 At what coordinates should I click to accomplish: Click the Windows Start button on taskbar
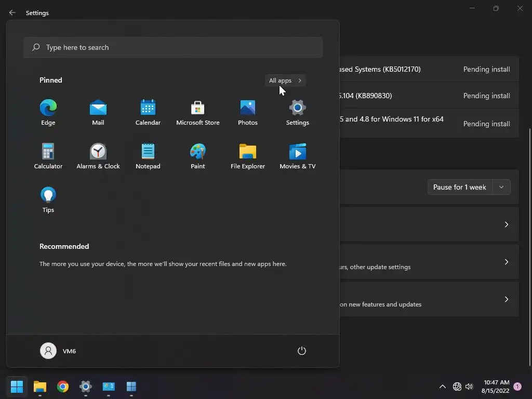(x=17, y=387)
